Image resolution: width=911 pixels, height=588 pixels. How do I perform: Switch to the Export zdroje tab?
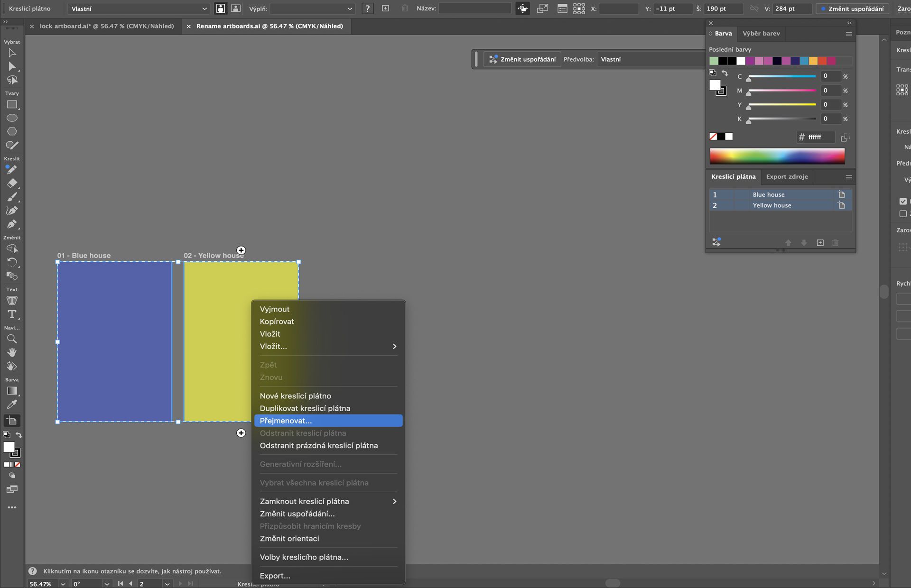787,176
